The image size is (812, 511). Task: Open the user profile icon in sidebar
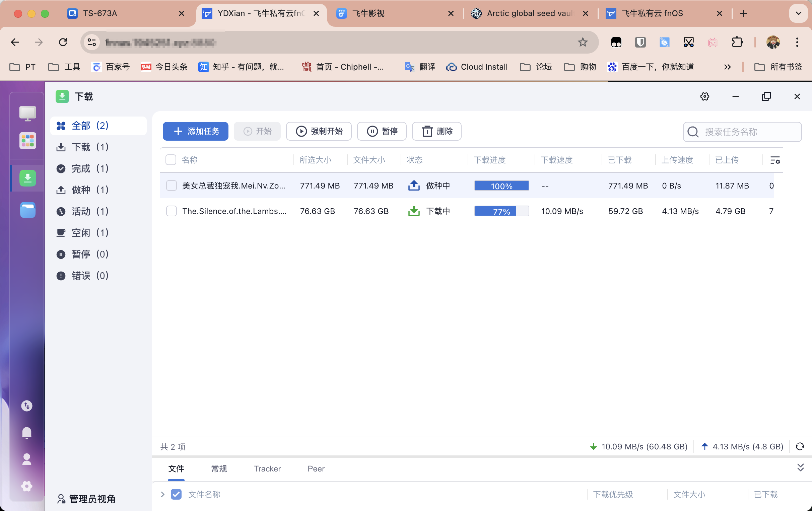(x=27, y=459)
